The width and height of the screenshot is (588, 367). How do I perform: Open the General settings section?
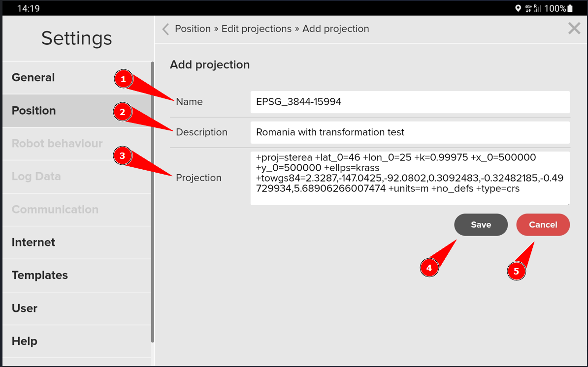pos(33,78)
